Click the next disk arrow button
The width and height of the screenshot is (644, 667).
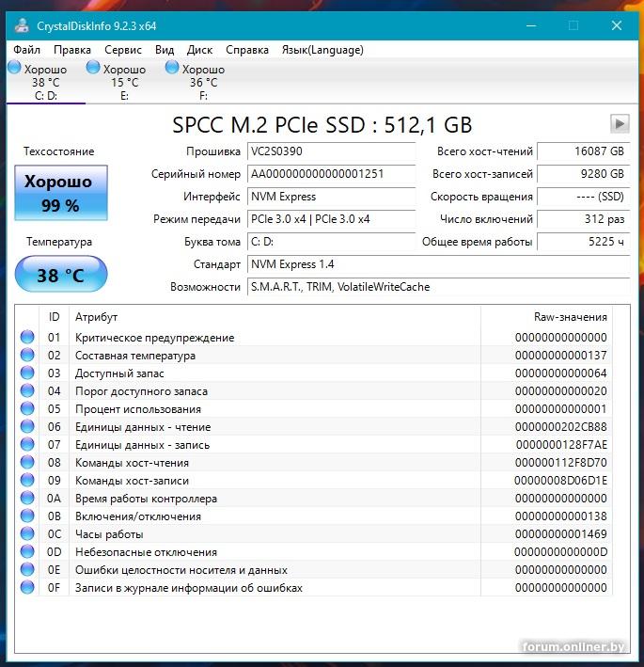click(x=619, y=123)
